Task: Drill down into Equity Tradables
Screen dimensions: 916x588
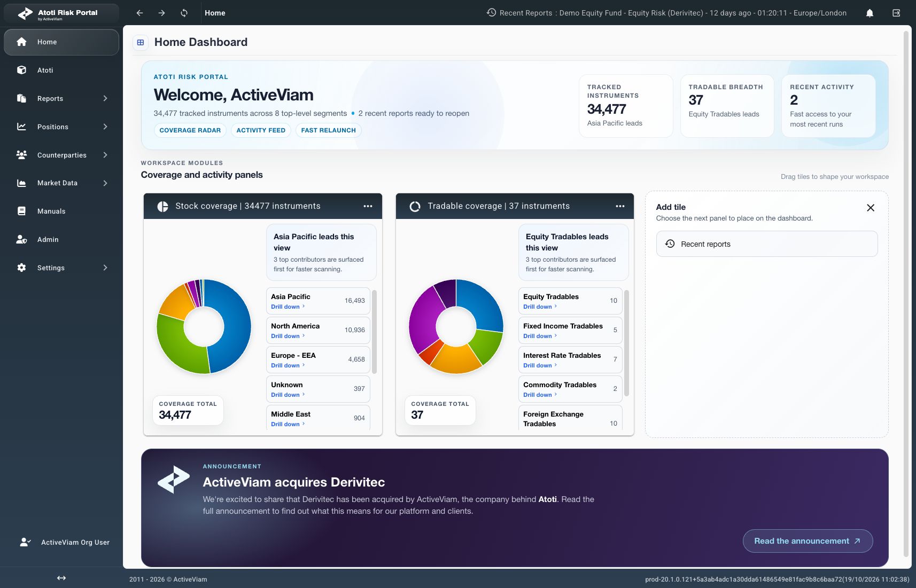Action: (540, 307)
